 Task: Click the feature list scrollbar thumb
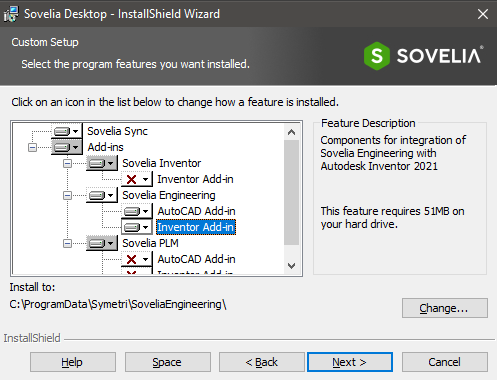[291, 193]
